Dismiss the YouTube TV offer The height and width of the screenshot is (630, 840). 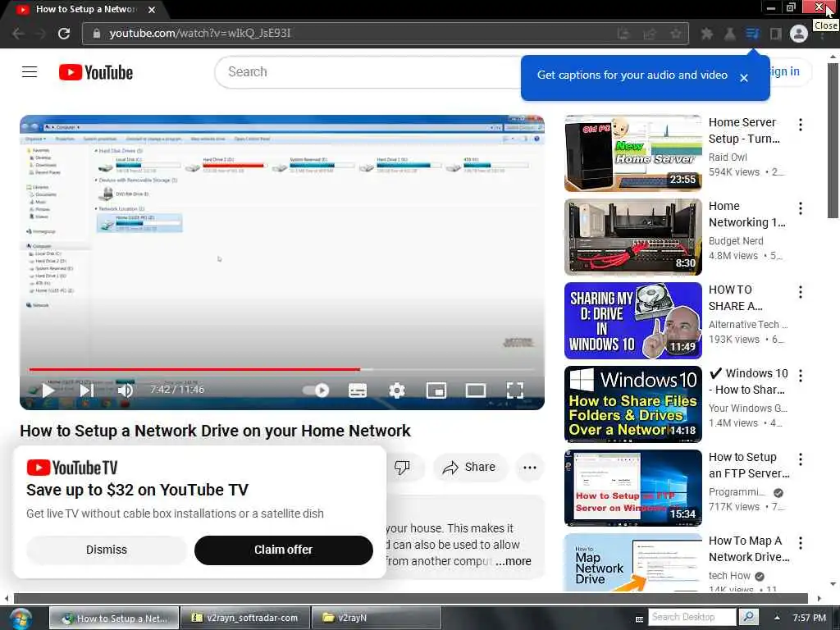106,550
